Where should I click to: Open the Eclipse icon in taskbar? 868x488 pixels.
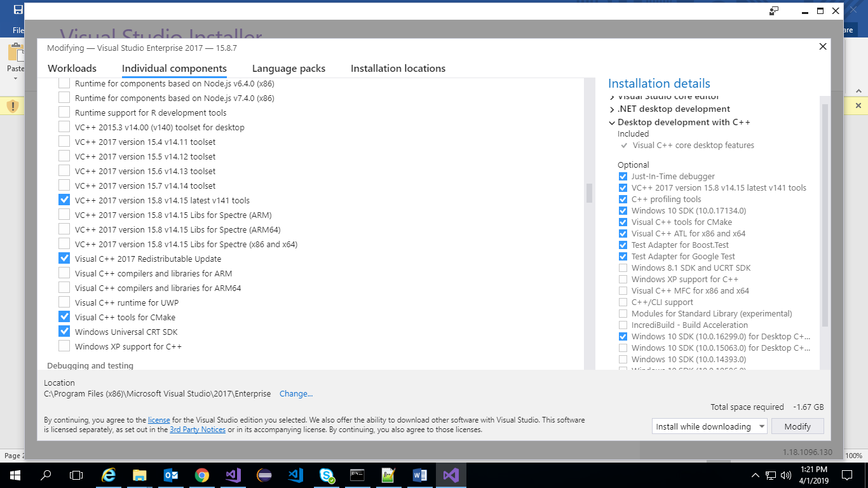tap(264, 475)
